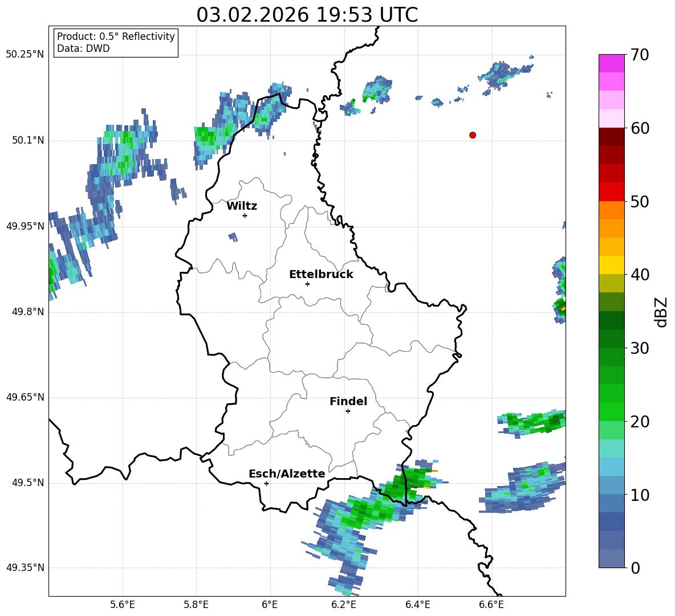Click the Ettelbruck city label
Viewport: 675px width, 616px height.
(x=321, y=275)
